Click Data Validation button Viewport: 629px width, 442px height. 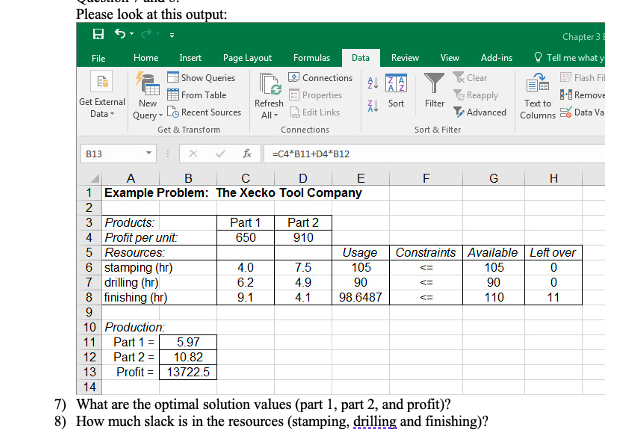pos(582,112)
